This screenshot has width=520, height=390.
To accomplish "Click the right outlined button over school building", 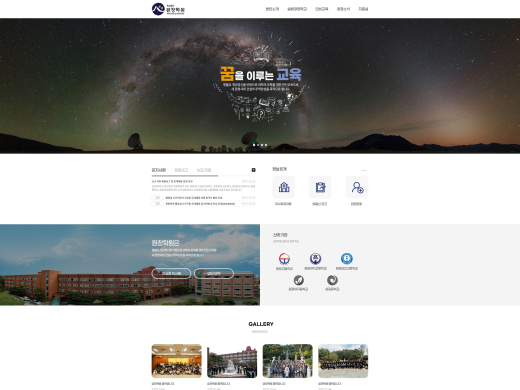I will point(214,273).
